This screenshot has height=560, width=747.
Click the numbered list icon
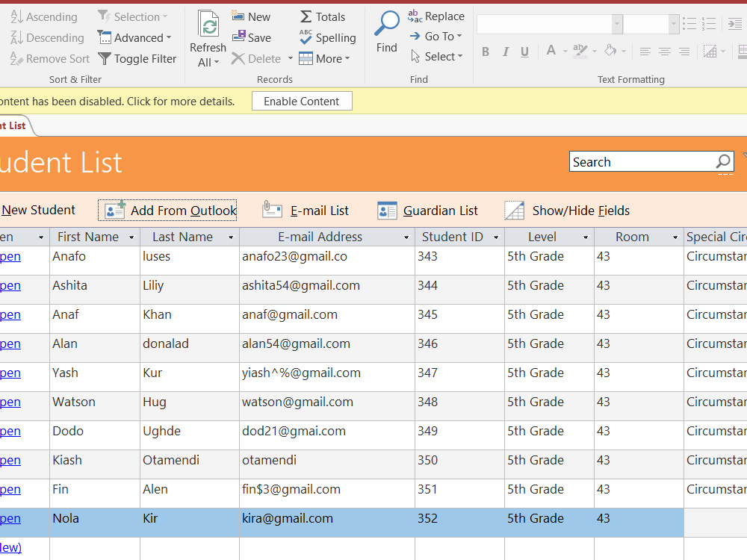tap(708, 23)
